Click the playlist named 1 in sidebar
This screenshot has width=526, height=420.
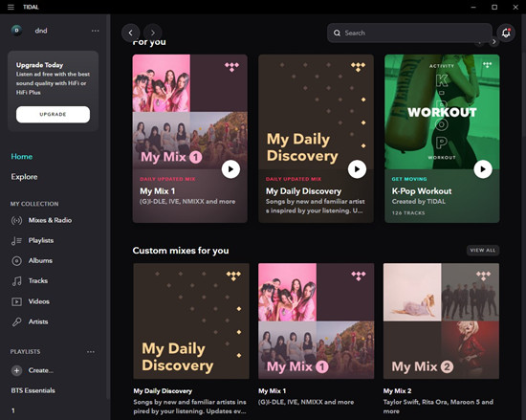(x=13, y=410)
